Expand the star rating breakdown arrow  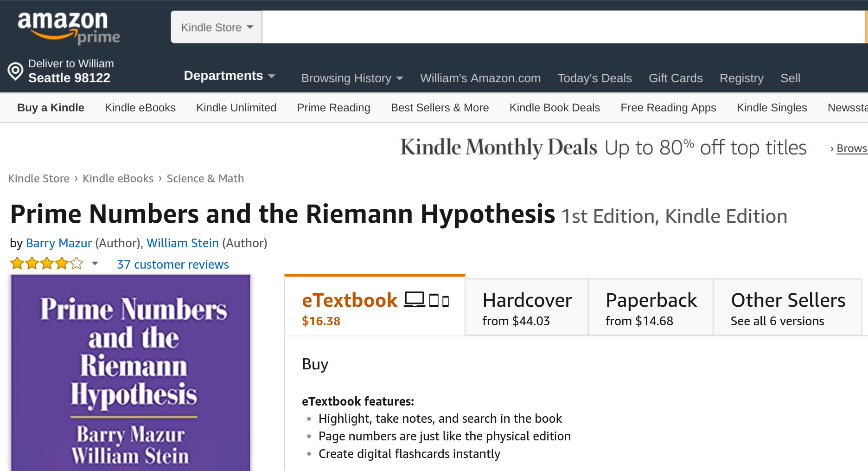pyautogui.click(x=95, y=264)
